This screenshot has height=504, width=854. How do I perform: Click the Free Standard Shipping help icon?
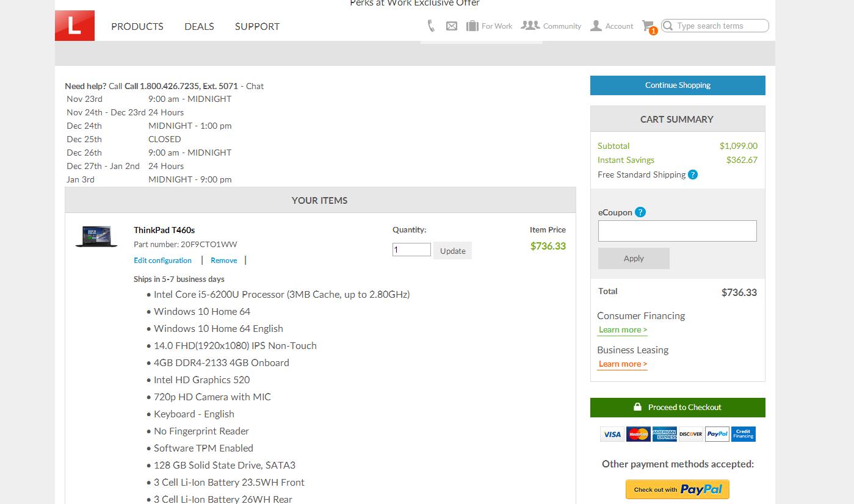tap(693, 175)
